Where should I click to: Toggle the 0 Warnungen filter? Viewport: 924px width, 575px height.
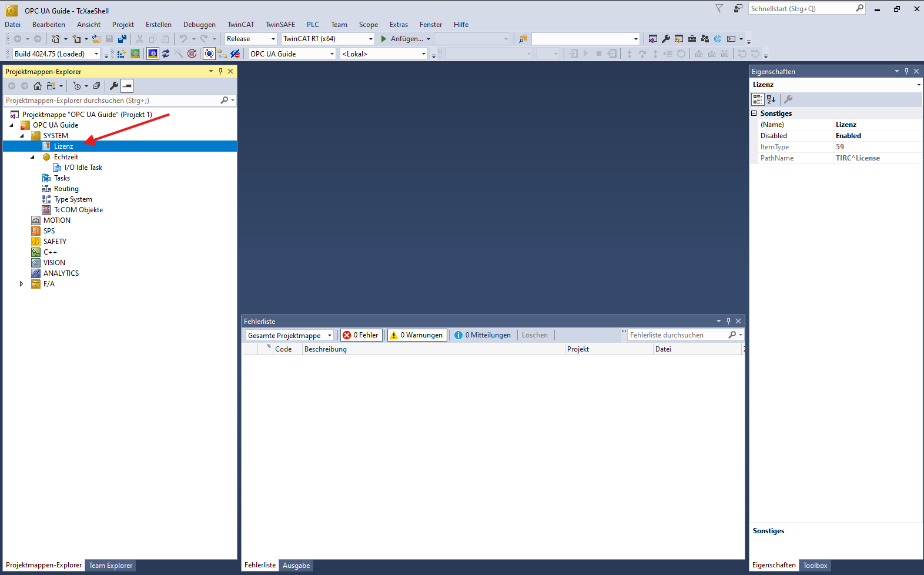tap(417, 335)
